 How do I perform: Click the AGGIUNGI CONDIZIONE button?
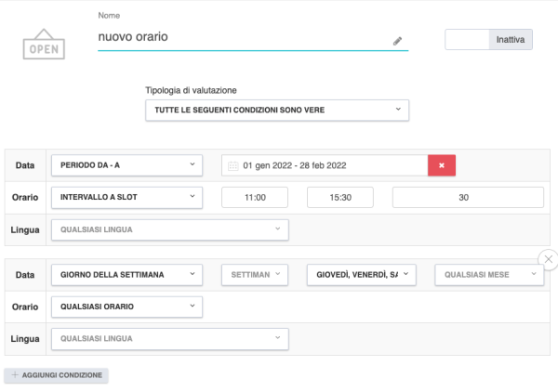click(56, 375)
